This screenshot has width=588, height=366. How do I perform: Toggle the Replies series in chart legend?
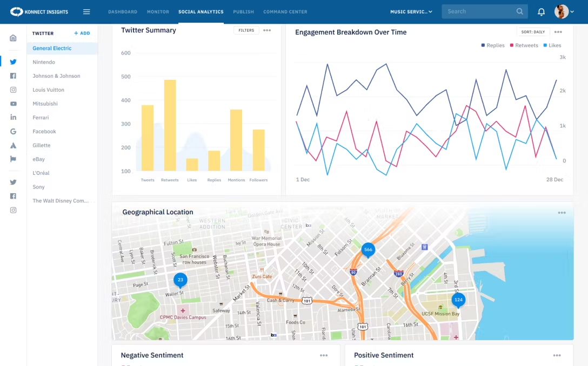point(492,46)
